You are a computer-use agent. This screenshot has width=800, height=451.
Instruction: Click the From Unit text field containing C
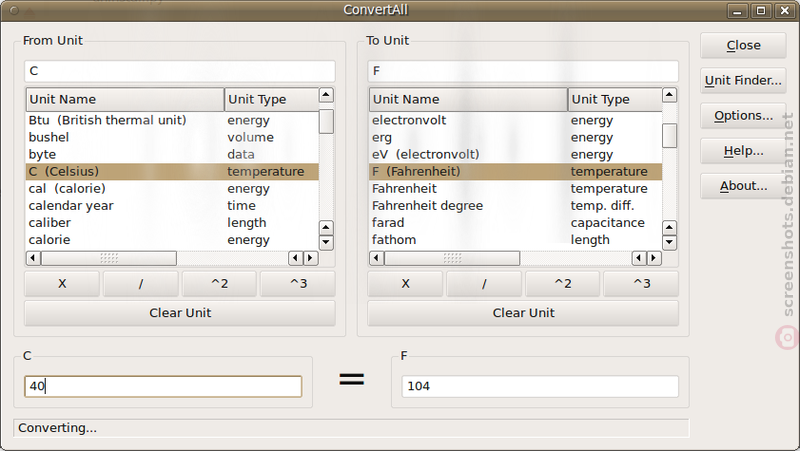[x=180, y=71]
